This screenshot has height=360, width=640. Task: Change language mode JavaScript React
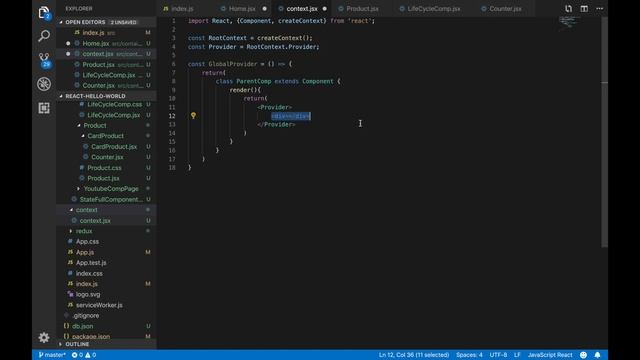coord(550,355)
